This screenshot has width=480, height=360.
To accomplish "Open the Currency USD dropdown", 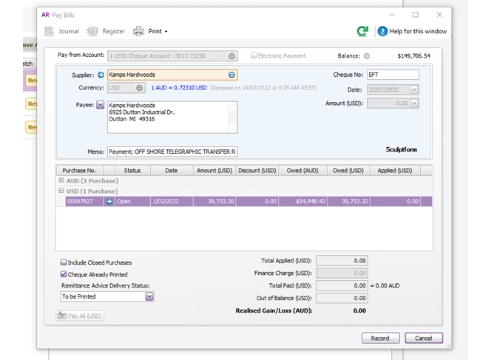I will (139, 88).
